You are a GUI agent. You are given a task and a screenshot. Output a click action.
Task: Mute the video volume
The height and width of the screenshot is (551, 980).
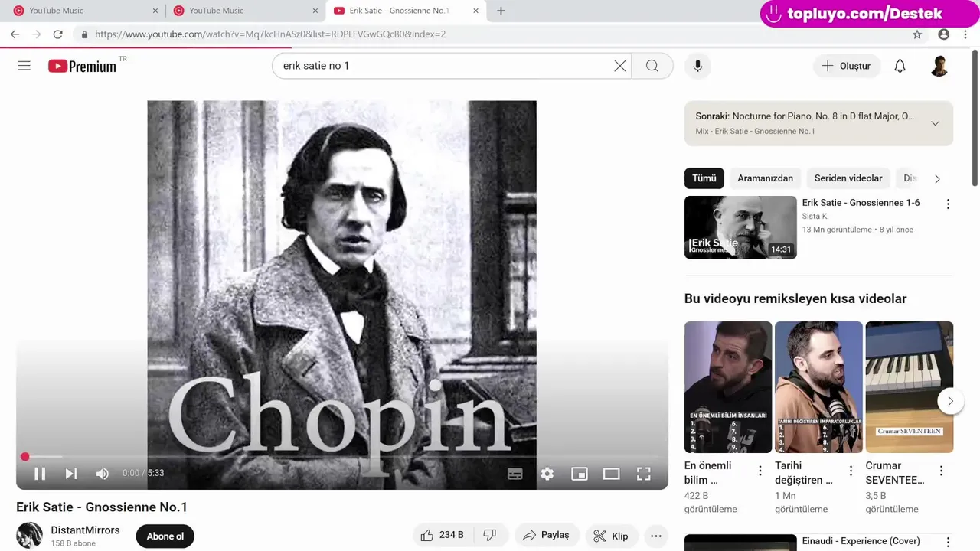[103, 474]
